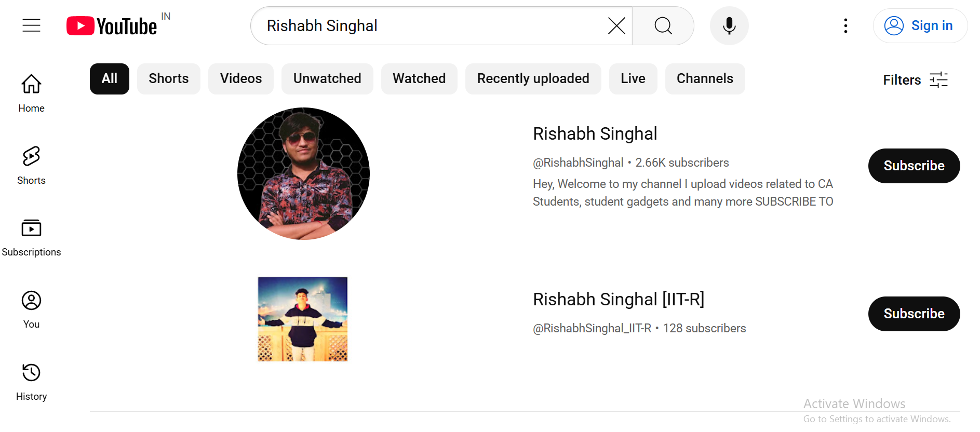Open the Rishabh Singhal [IIT-R] channel title
This screenshot has height=432, width=980.
click(x=618, y=299)
